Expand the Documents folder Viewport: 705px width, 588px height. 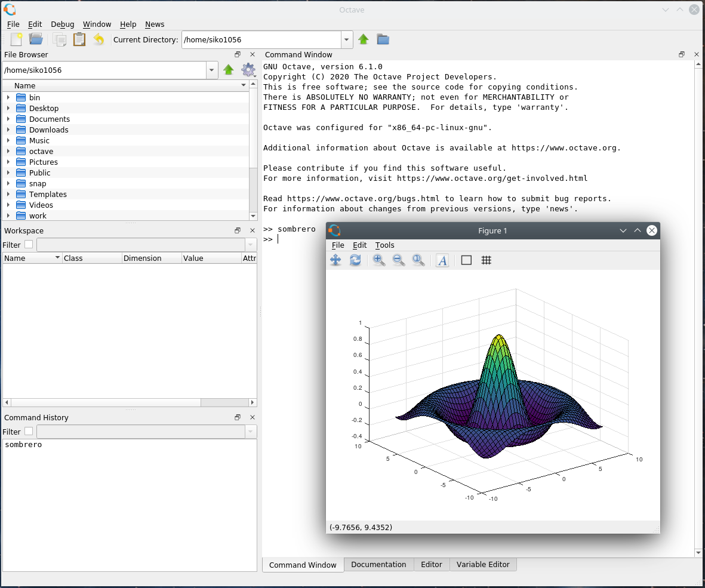8,119
